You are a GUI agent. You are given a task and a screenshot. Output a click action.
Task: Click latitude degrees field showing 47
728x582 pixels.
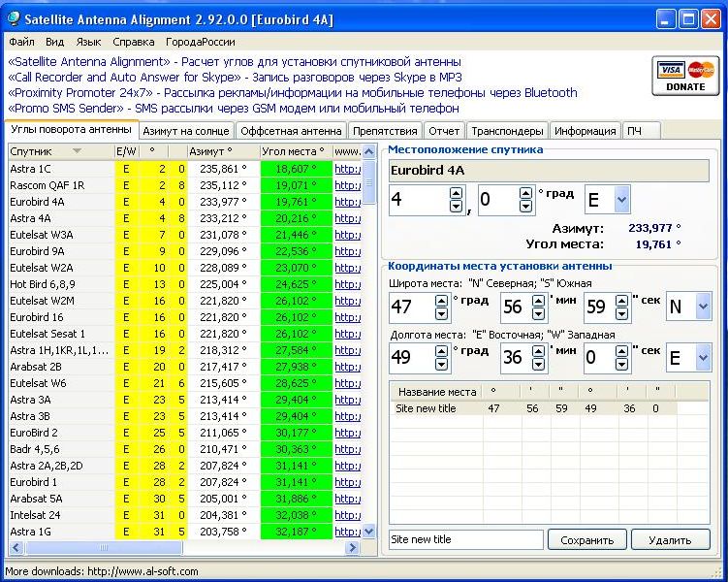(412, 307)
